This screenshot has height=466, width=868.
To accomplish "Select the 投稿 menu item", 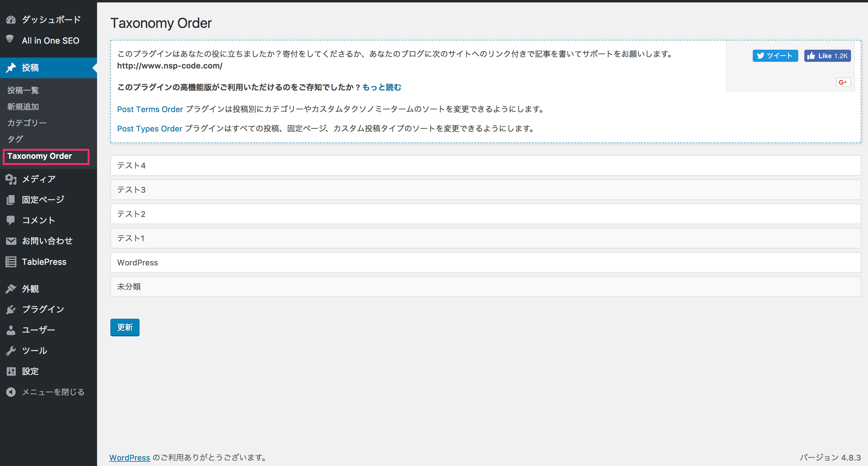I will 49,68.
